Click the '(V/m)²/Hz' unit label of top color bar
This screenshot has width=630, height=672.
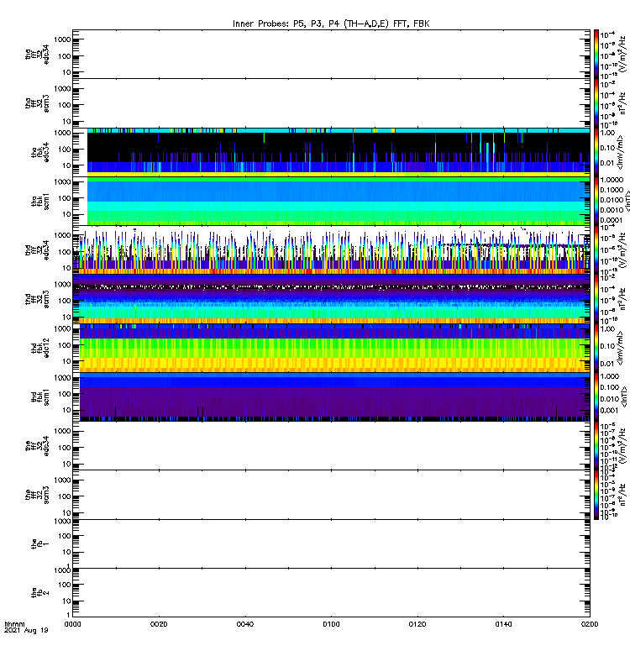[623, 54]
